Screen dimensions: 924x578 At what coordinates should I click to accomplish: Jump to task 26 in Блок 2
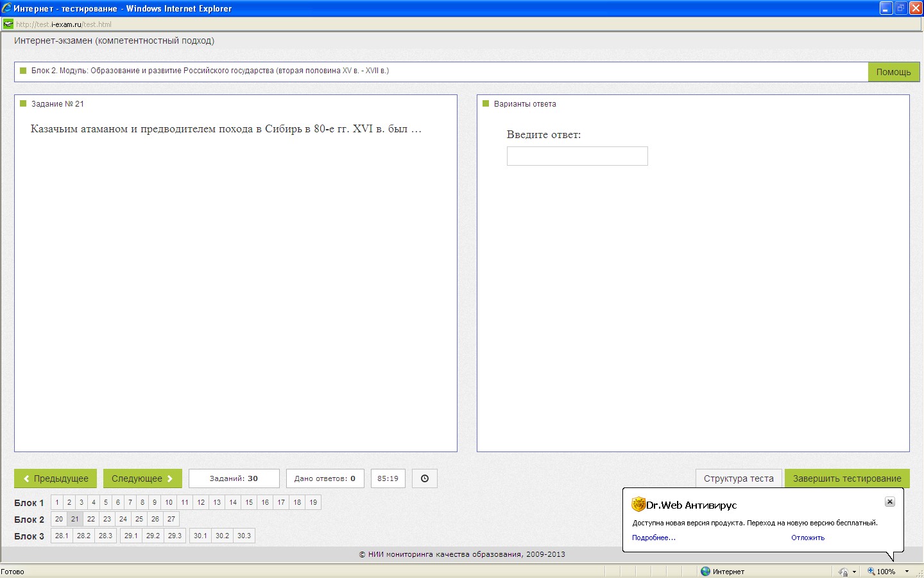155,519
